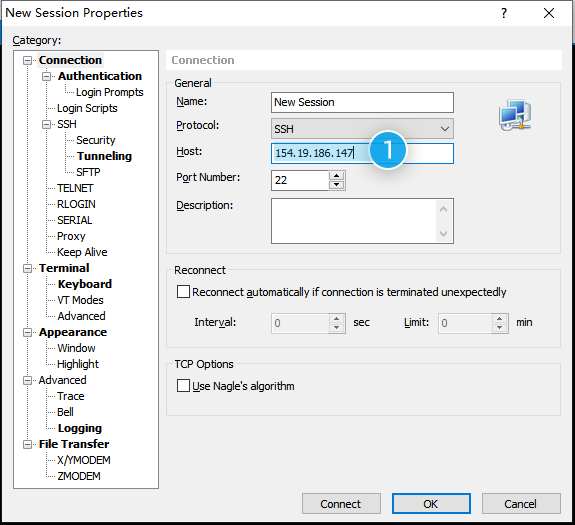Open the Proxy category
Image resolution: width=575 pixels, height=525 pixels.
[x=71, y=236]
